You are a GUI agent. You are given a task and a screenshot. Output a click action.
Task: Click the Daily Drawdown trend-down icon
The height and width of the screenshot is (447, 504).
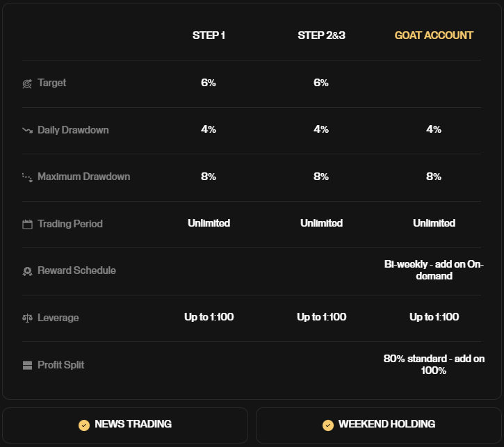[27, 130]
